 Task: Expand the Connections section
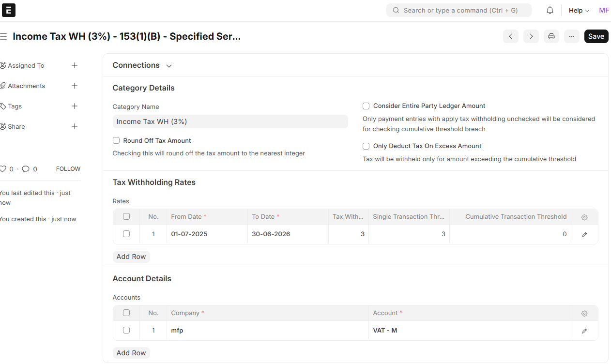coord(142,65)
